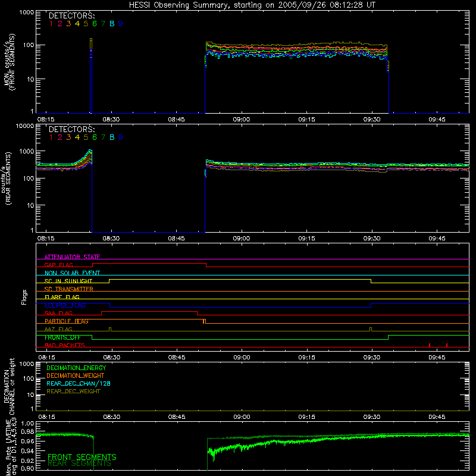
Task: Click the ATTENUATOR_STATE flag label
Action: pyautogui.click(x=72, y=257)
